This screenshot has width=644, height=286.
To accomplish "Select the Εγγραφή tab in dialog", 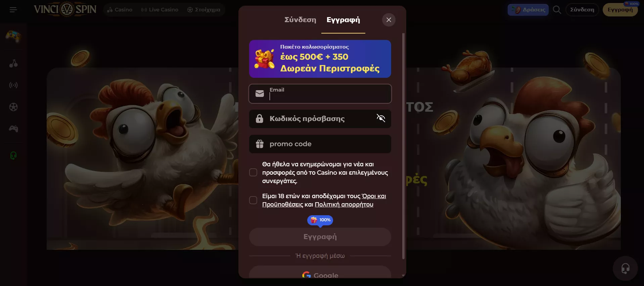I will pos(343,20).
